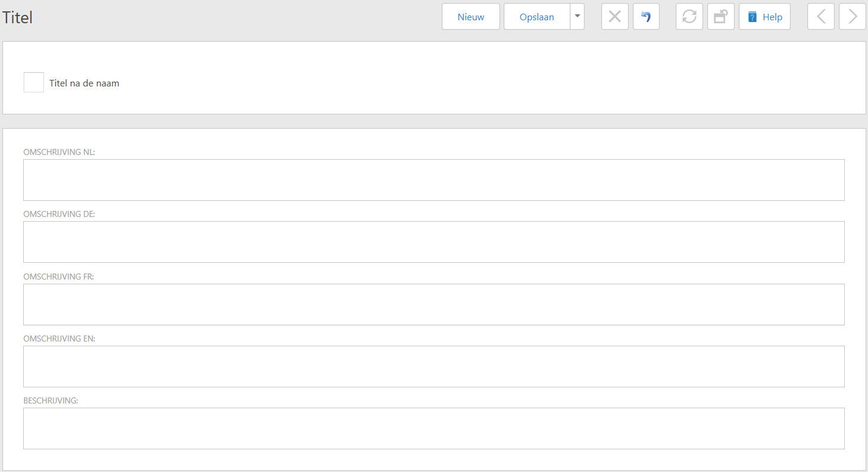This screenshot has height=472, width=868.
Task: Click the Nieuw button
Action: pos(470,17)
